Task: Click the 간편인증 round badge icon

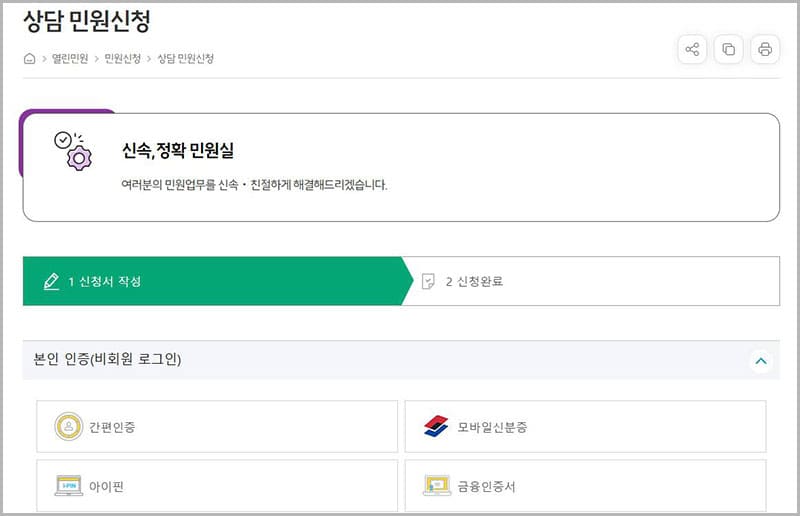Action: pos(69,427)
